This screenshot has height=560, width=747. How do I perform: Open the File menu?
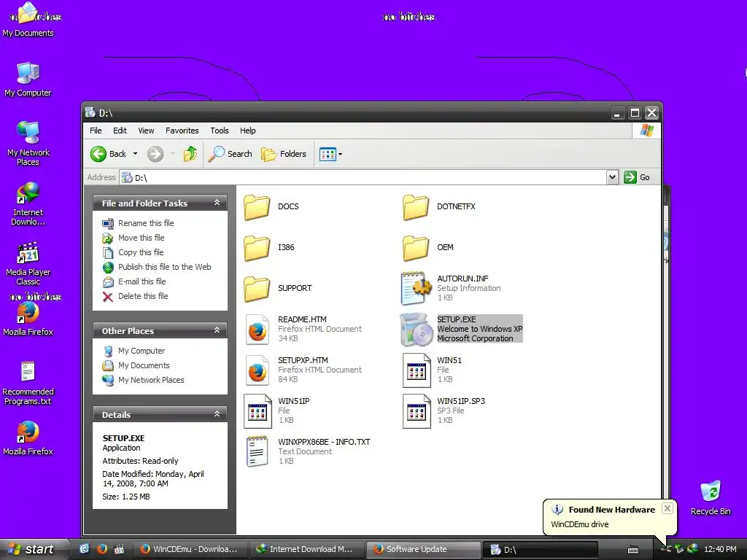coord(96,131)
